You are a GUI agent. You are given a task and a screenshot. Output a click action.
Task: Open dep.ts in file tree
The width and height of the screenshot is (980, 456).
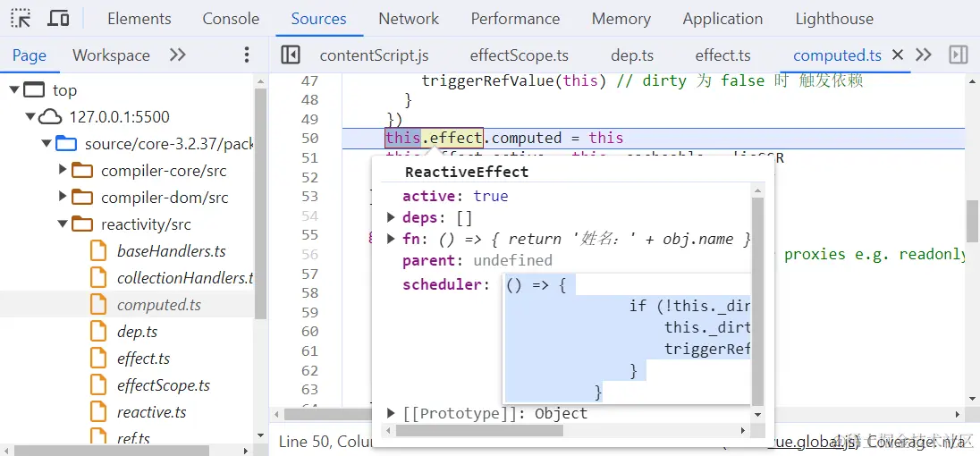coord(137,332)
